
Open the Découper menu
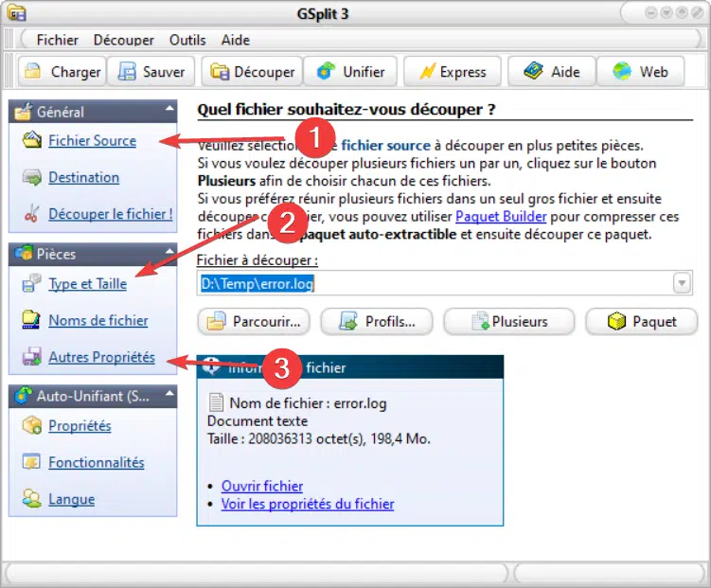124,40
